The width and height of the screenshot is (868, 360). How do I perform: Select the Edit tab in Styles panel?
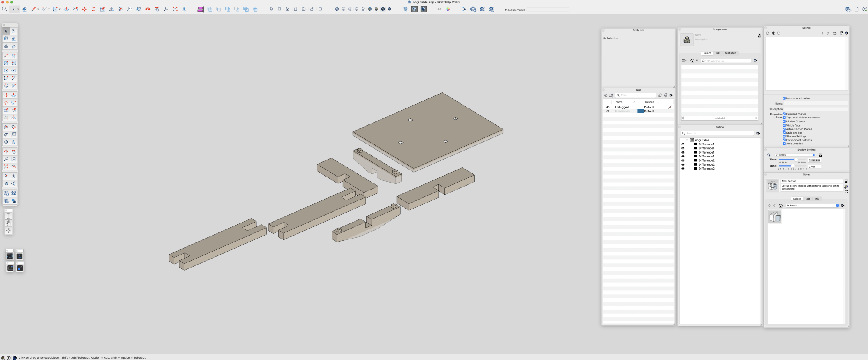pos(808,199)
